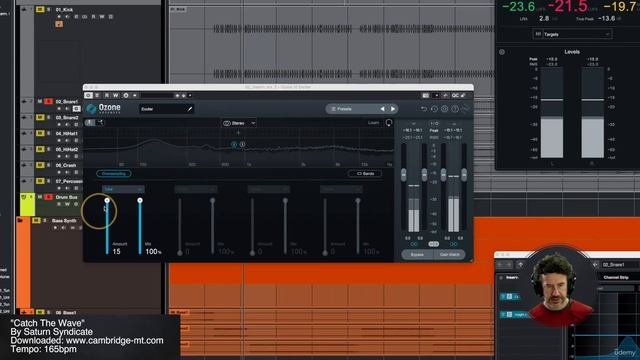Image resolution: width=640 pixels, height=360 pixels.
Task: Mute the 01_Kick track
Action: tap(40, 9)
